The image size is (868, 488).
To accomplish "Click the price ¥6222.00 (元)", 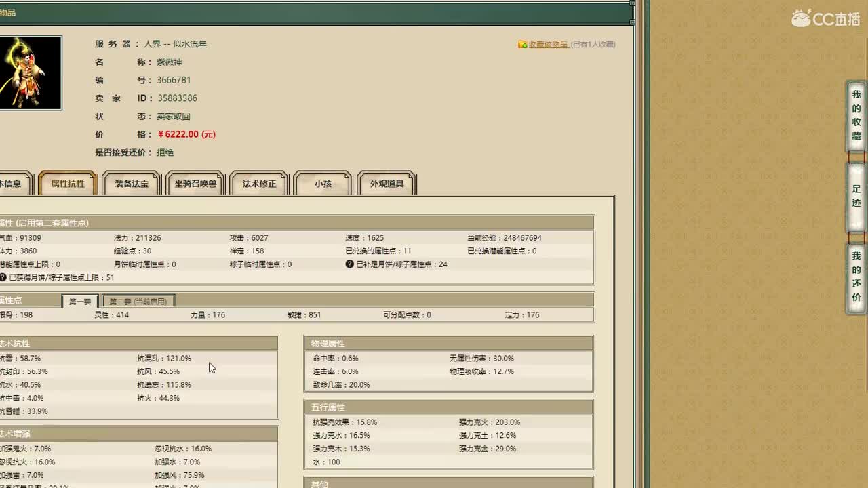I will tap(186, 134).
